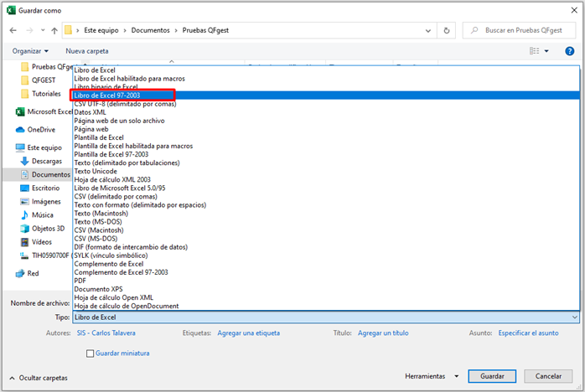Viewport: 585px width, 392px height.
Task: Click Pruebas QFgest in the address path
Action: click(x=205, y=31)
